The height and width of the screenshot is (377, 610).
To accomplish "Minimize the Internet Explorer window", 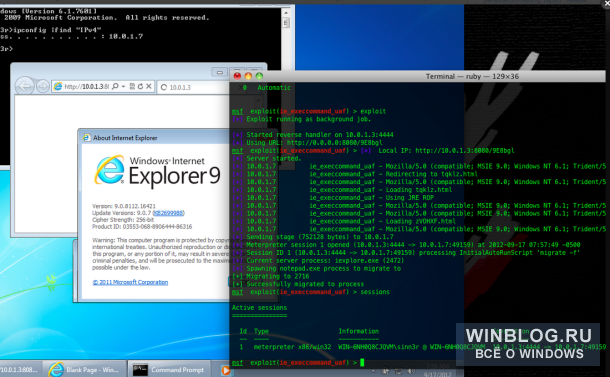I will 220,72.
